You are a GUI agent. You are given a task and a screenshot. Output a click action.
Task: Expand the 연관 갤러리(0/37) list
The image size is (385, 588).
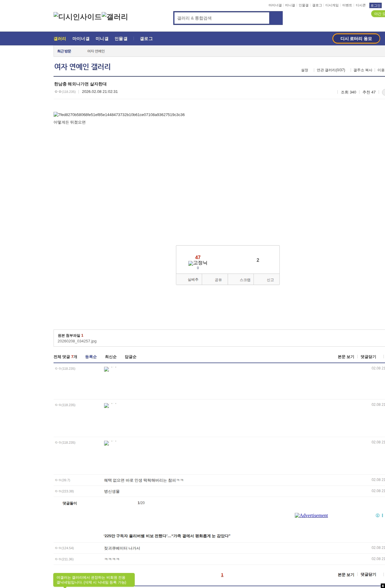(331, 70)
